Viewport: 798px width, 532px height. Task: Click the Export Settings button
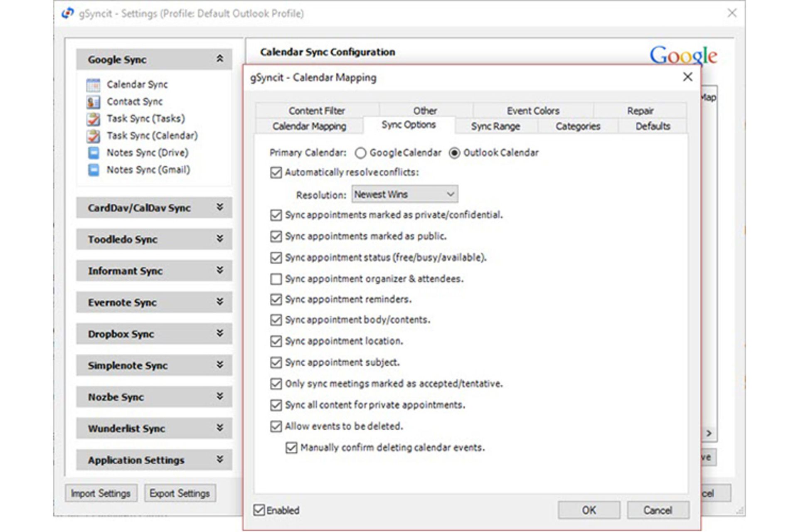point(180,493)
